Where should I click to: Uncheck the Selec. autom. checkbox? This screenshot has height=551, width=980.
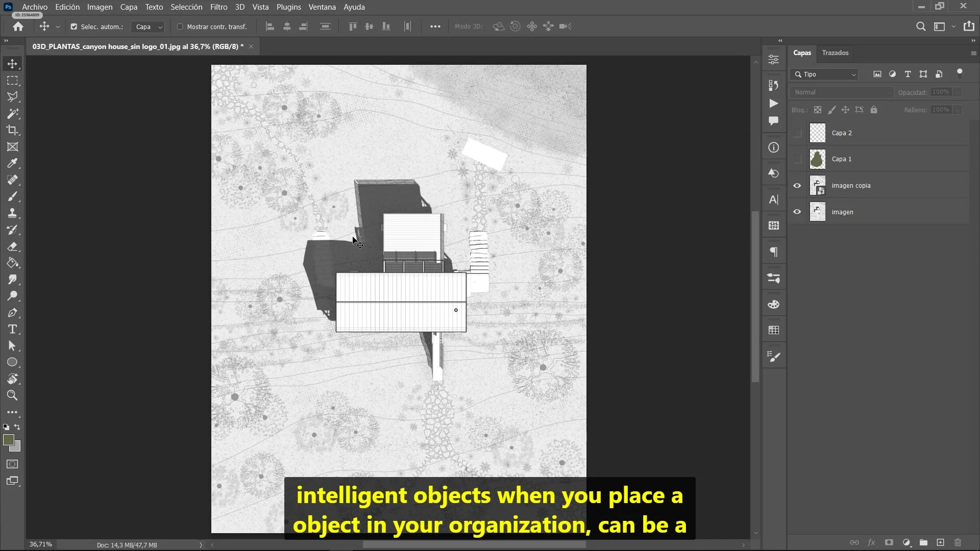point(74,27)
